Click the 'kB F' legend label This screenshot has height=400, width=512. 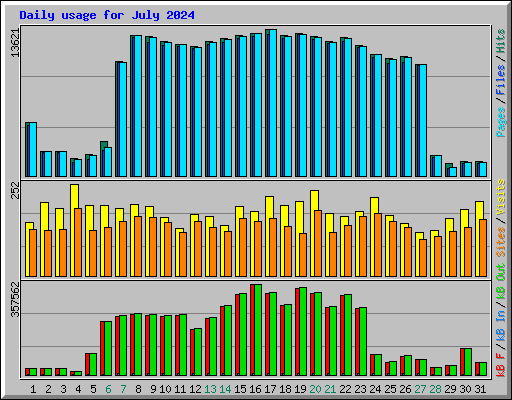(501, 365)
